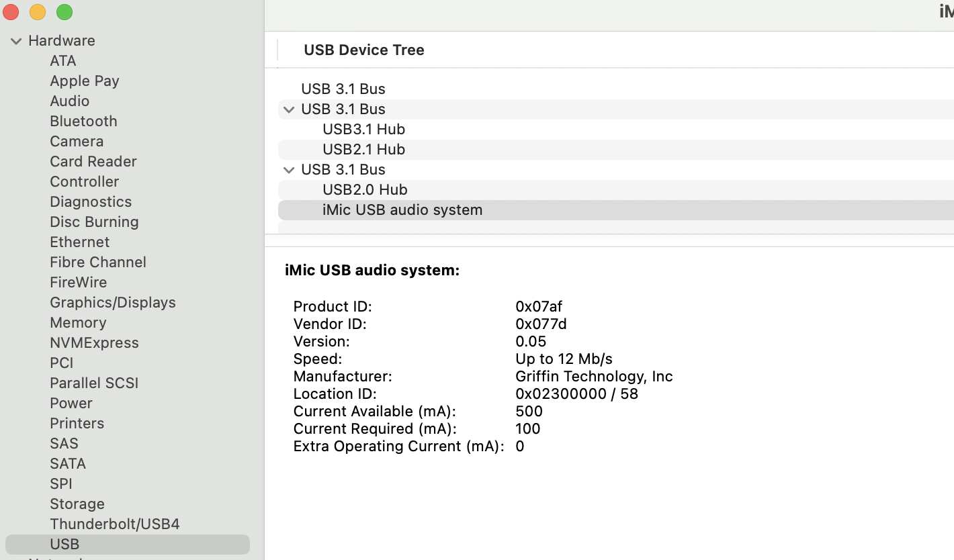Click the Extra Operating Current value 0
This screenshot has width=954, height=560.
[x=520, y=446]
